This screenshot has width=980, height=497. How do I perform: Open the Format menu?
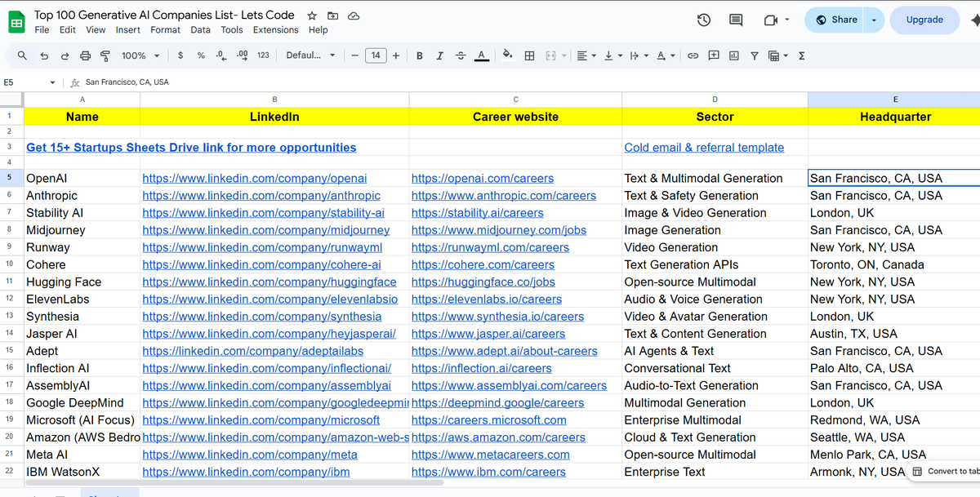[x=165, y=29]
